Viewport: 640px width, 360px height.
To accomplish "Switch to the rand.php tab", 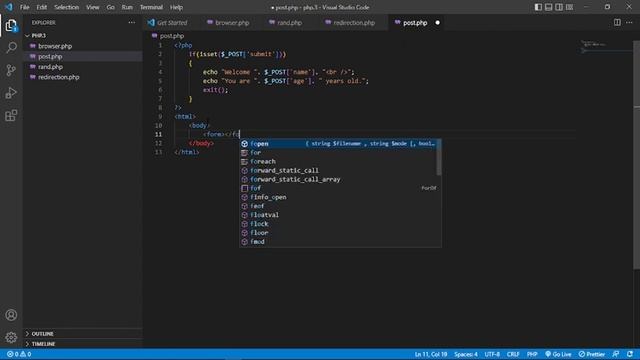I will point(289,23).
